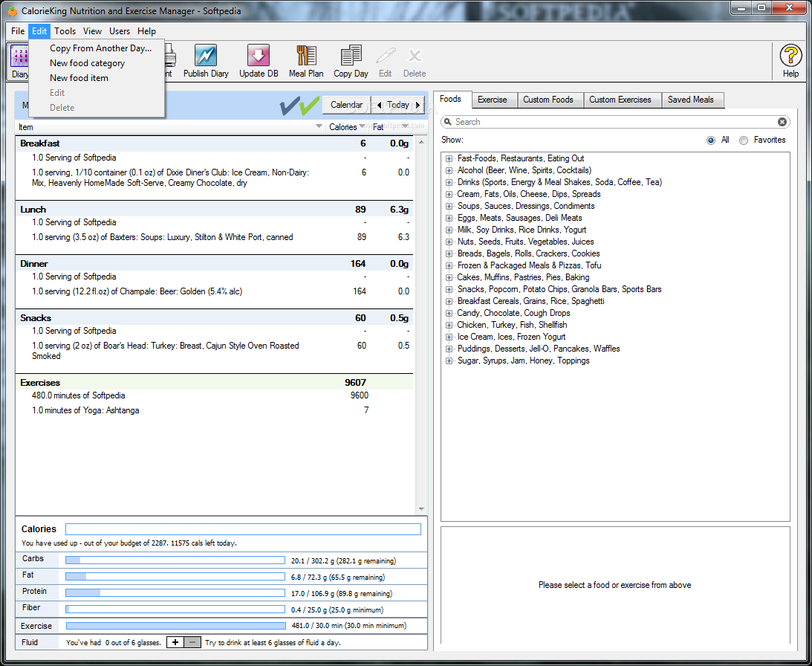Click the Update DB toolbar icon
This screenshot has height=666, width=812.
pos(259,56)
